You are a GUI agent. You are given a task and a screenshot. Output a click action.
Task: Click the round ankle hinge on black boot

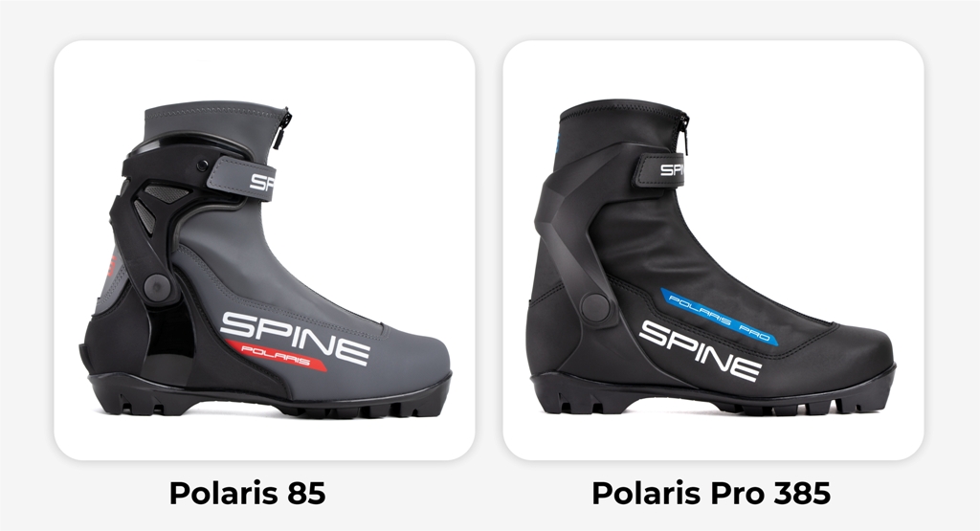coord(595,307)
